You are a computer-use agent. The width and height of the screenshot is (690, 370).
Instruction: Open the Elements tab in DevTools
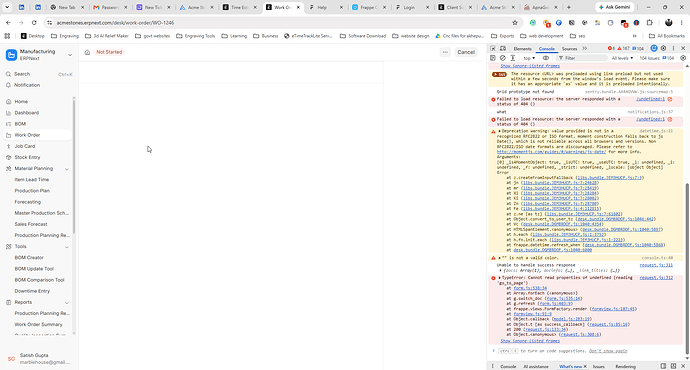tap(522, 49)
